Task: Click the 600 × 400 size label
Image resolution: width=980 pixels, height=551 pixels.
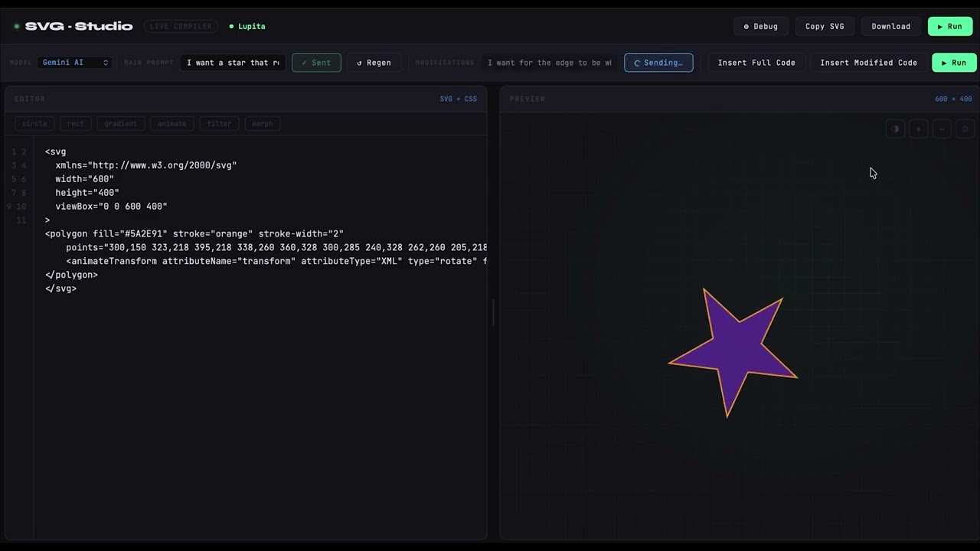Action: 953,99
